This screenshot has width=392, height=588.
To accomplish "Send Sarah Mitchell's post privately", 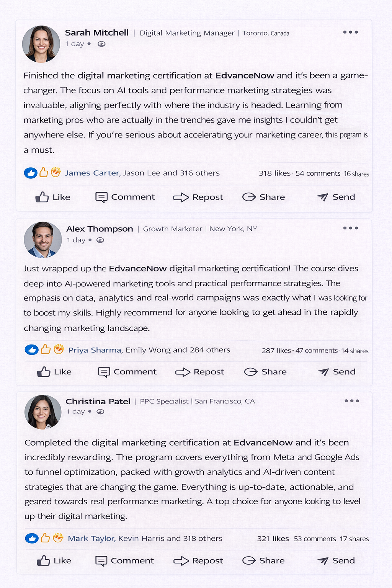I will pyautogui.click(x=336, y=197).
